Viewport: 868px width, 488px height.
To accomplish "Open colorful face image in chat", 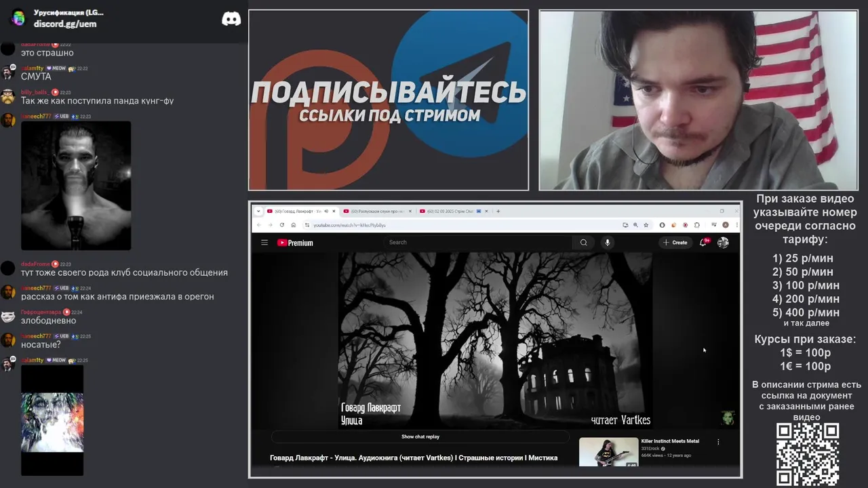I will click(52, 420).
